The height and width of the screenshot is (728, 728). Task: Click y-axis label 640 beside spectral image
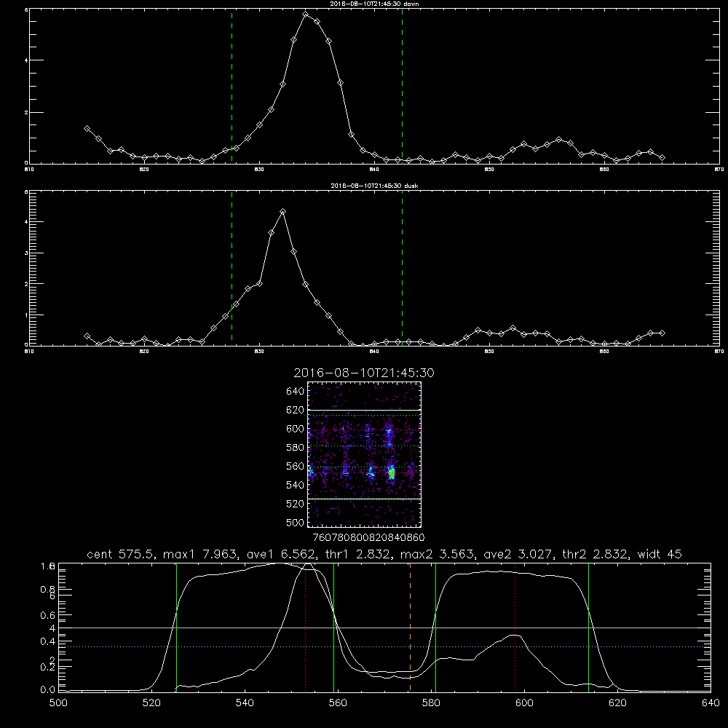pos(296,392)
